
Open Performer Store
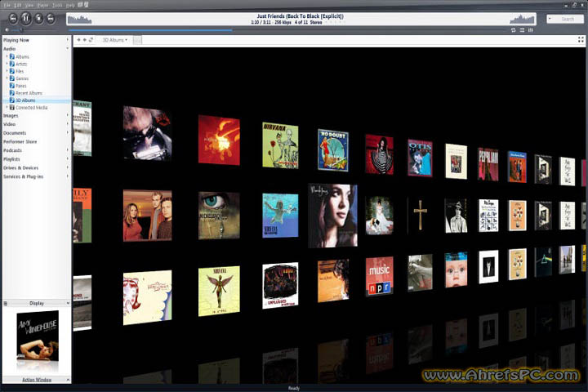[x=20, y=142]
